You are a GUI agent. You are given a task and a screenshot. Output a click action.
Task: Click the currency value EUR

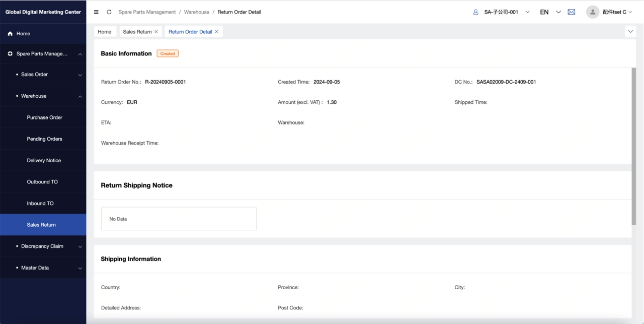click(x=132, y=102)
